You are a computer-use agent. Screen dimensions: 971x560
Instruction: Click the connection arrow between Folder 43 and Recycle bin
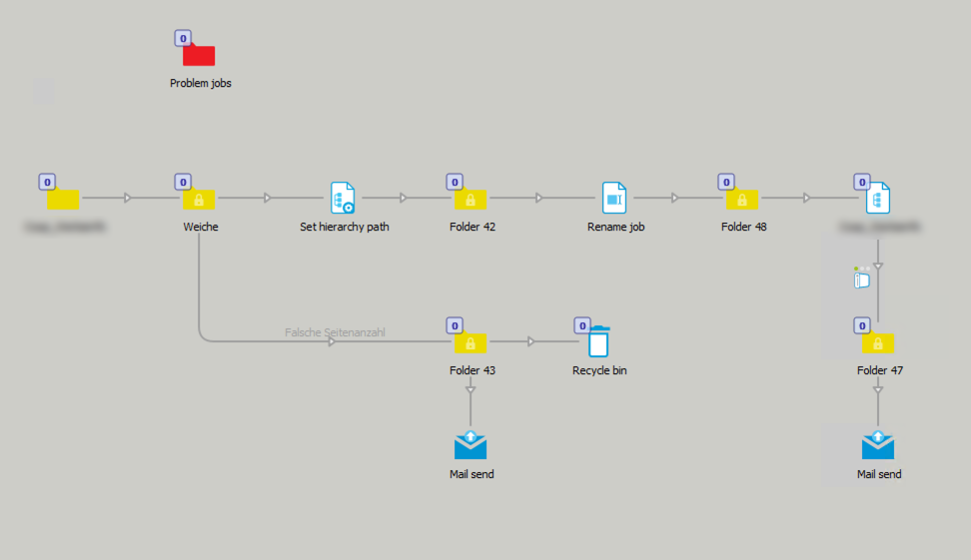pyautogui.click(x=530, y=341)
